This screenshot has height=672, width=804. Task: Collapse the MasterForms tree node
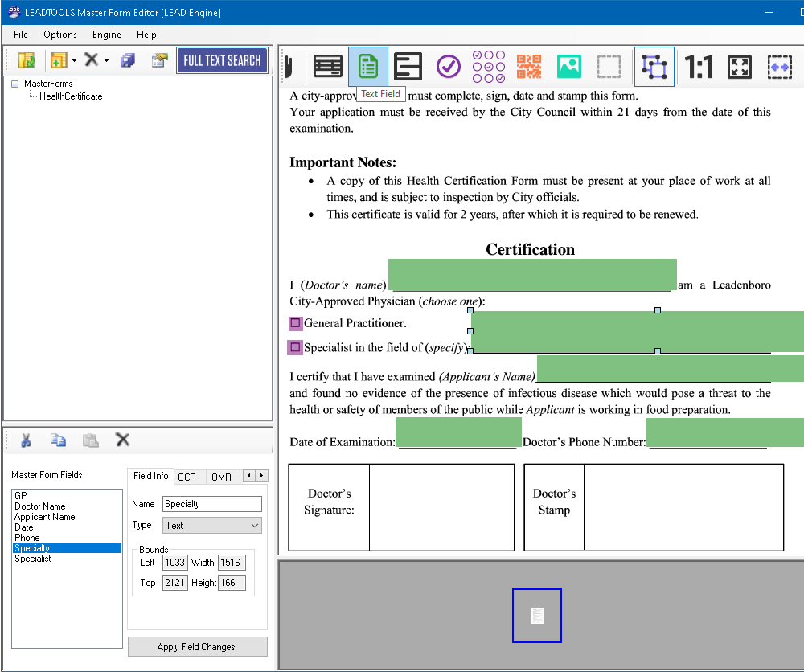pos(14,84)
